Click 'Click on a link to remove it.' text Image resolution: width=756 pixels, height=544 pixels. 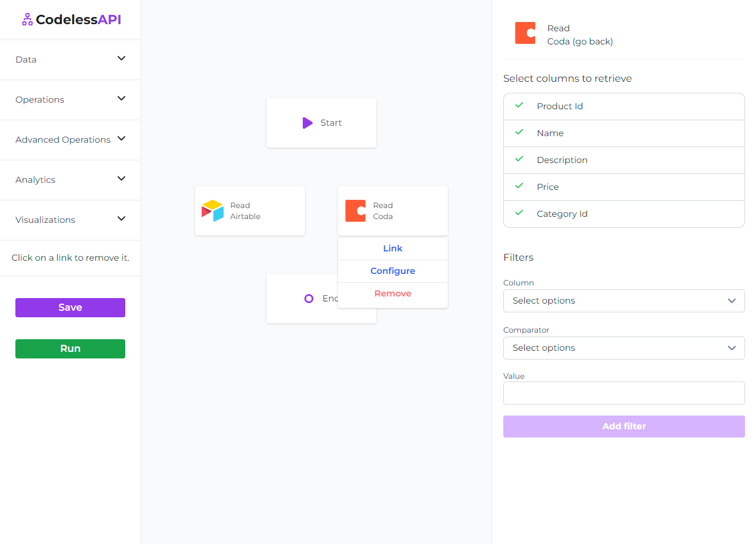pos(70,258)
